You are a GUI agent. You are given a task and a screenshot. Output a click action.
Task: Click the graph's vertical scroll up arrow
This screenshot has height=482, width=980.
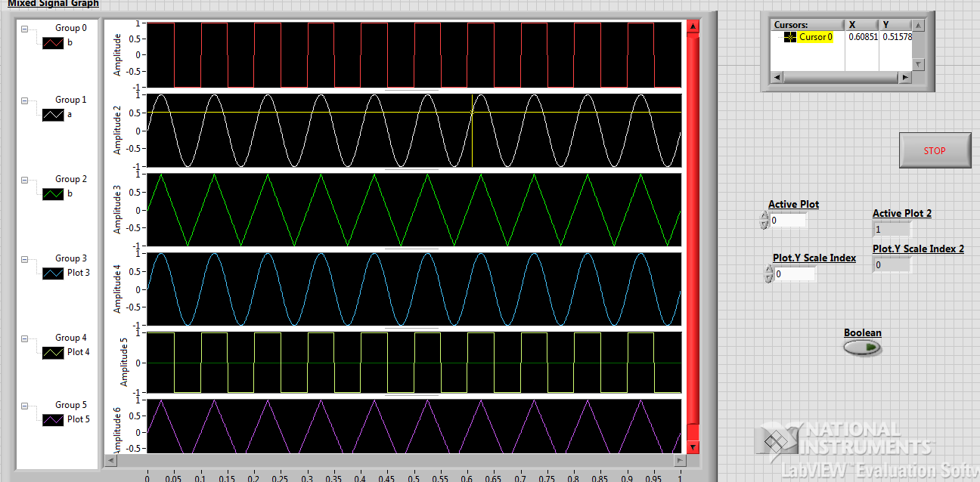pos(693,27)
